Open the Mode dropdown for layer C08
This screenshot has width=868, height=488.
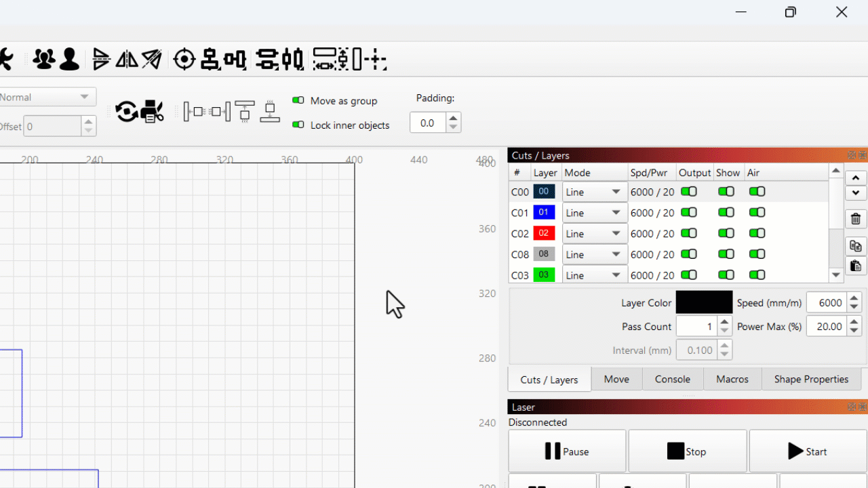[593, 255]
